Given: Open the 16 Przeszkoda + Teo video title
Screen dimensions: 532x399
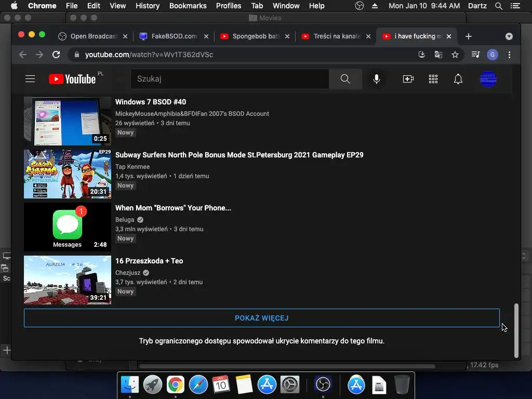Looking at the screenshot, I should click(149, 261).
